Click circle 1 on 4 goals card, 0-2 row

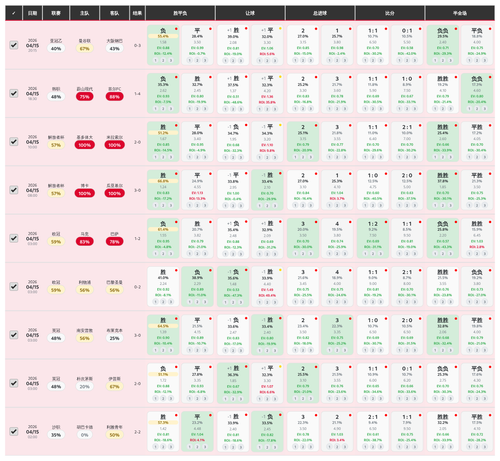329,302
